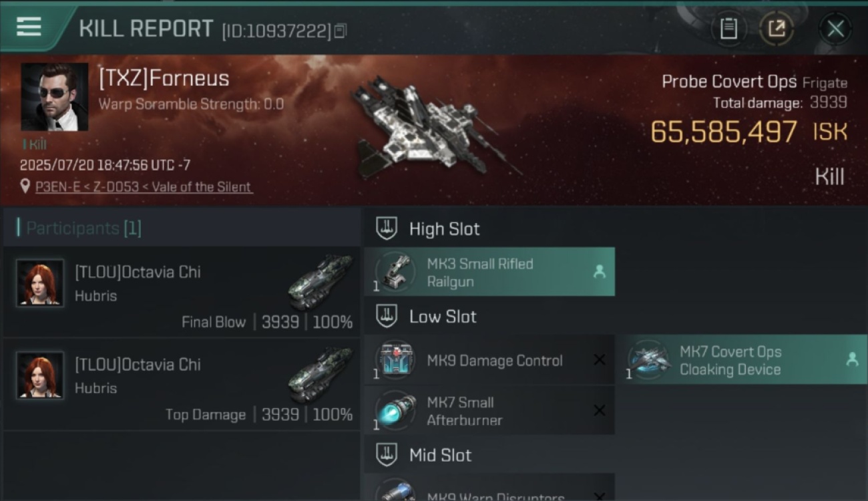868x501 pixels.
Task: Click the High Slot shield icon
Action: click(x=387, y=228)
